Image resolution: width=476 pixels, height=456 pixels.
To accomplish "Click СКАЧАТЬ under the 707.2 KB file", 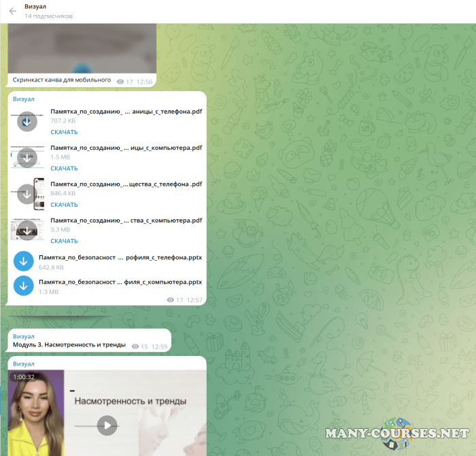I will (x=64, y=132).
